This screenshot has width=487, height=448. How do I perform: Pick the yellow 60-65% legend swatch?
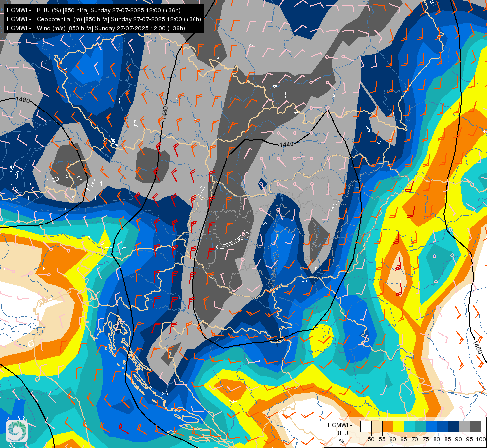coord(398,426)
